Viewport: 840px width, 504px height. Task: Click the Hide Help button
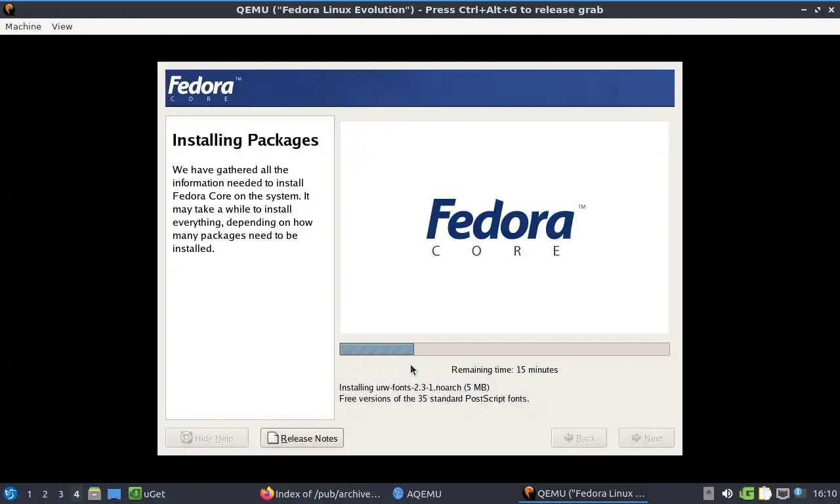click(x=207, y=438)
